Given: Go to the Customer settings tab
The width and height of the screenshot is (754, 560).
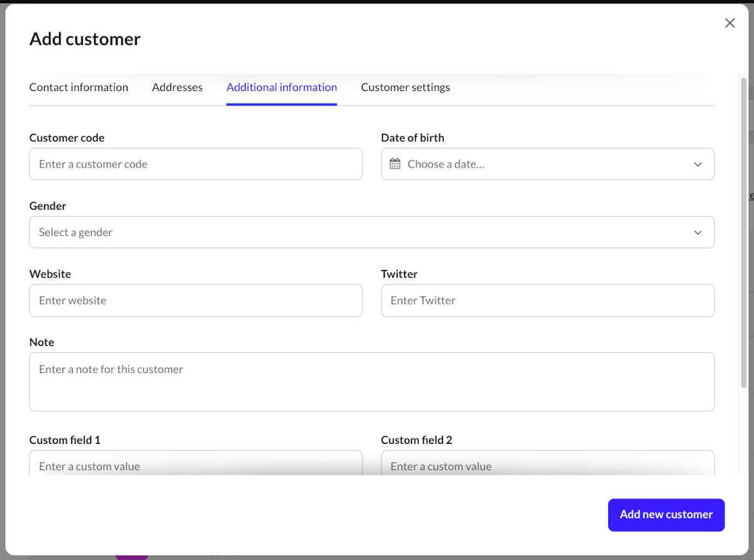Looking at the screenshot, I should (x=405, y=87).
